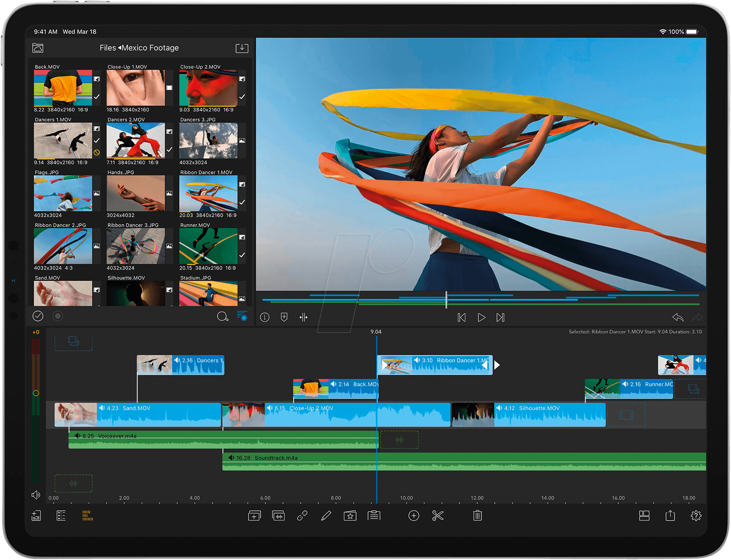731x560 pixels.
Task: Tap the share export icon
Action: (x=670, y=515)
